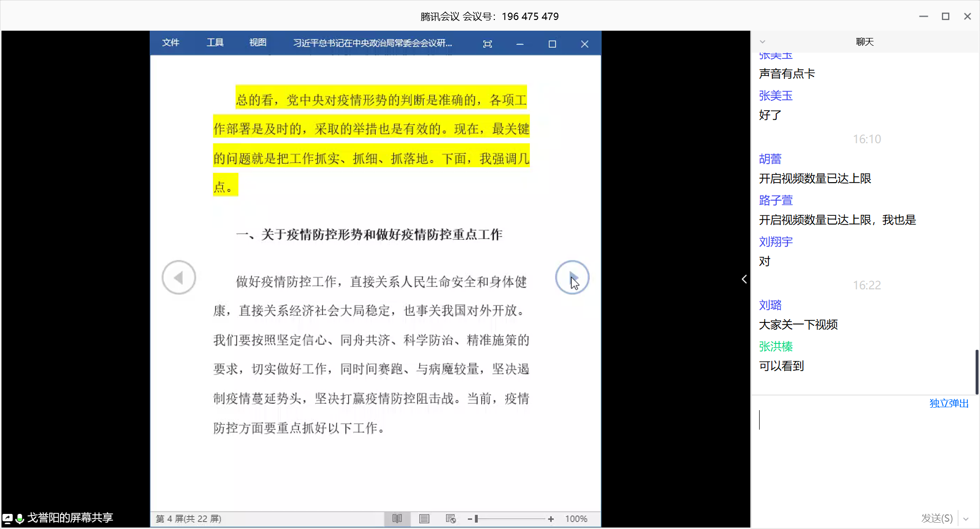Open the 视图 menu
Image resolution: width=980 pixels, height=529 pixels.
tap(257, 43)
